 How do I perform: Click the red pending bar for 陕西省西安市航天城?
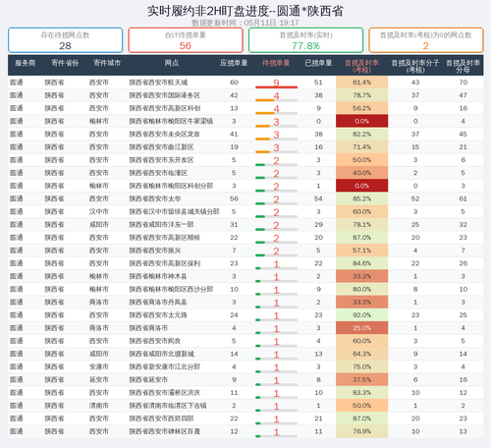pyautogui.click(x=276, y=87)
